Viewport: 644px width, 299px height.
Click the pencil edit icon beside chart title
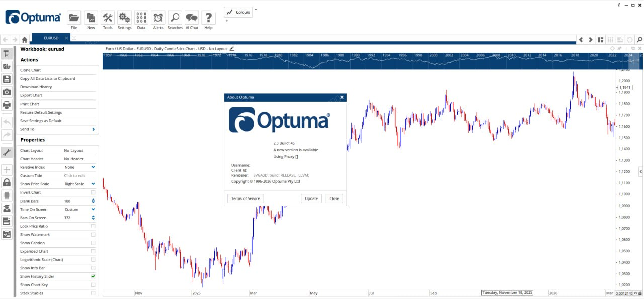pos(232,49)
